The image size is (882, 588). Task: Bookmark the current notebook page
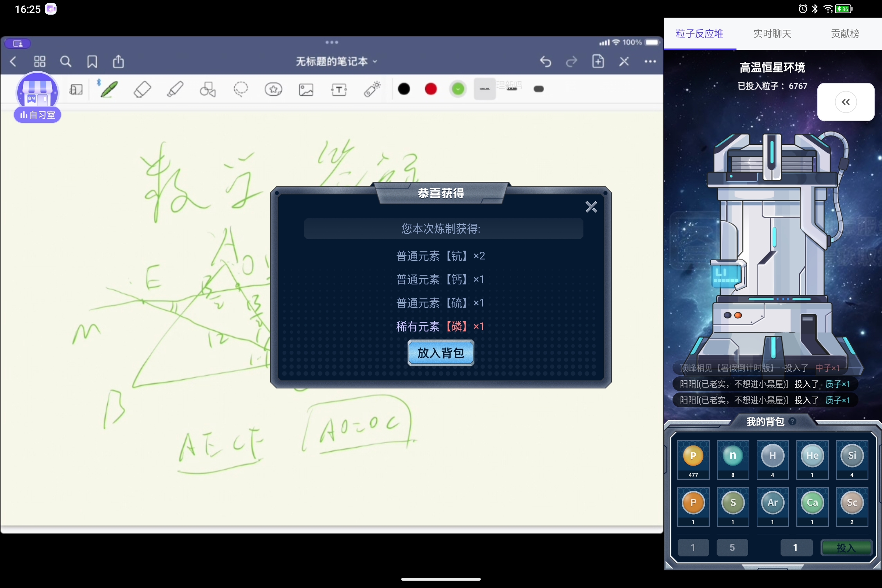tap(92, 61)
